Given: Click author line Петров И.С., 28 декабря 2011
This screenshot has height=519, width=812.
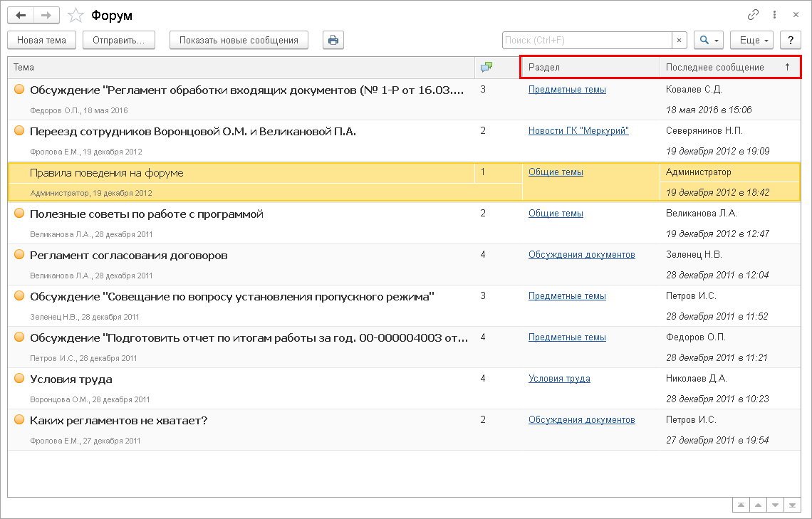Looking at the screenshot, I should pos(83,358).
